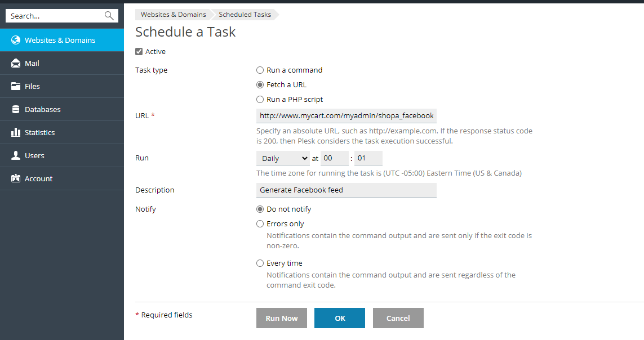Click the search magnifier icon

pos(109,16)
